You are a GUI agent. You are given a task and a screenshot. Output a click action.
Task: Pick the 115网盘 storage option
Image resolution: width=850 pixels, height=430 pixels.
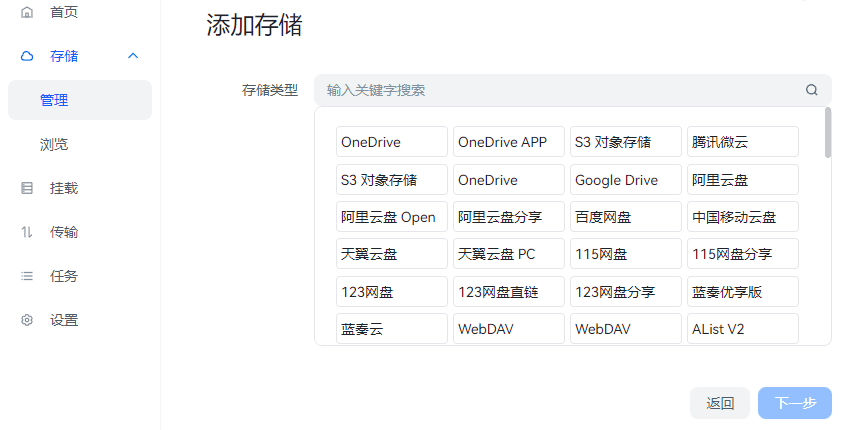pos(626,254)
